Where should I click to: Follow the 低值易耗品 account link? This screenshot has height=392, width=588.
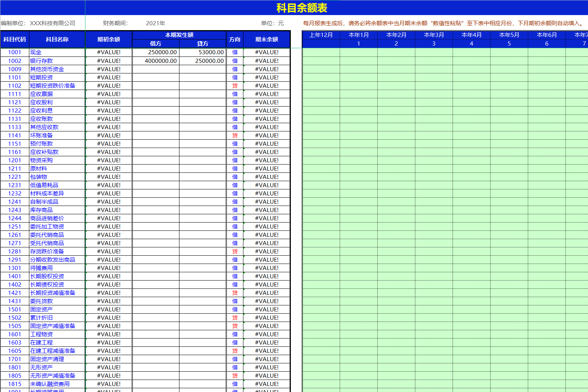point(44,185)
